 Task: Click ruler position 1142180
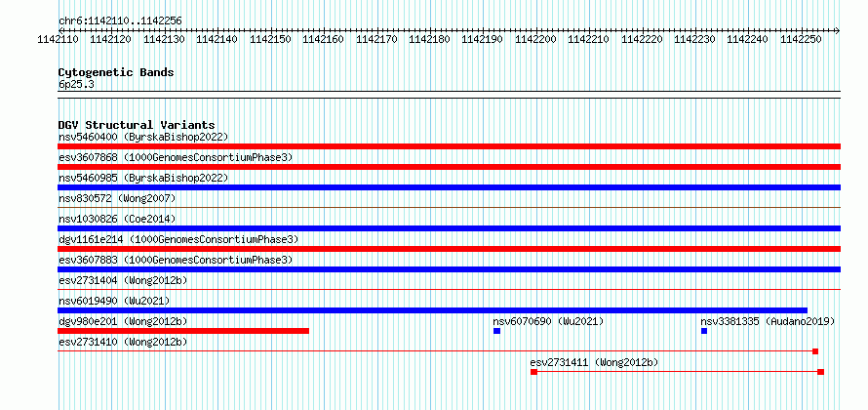point(429,39)
